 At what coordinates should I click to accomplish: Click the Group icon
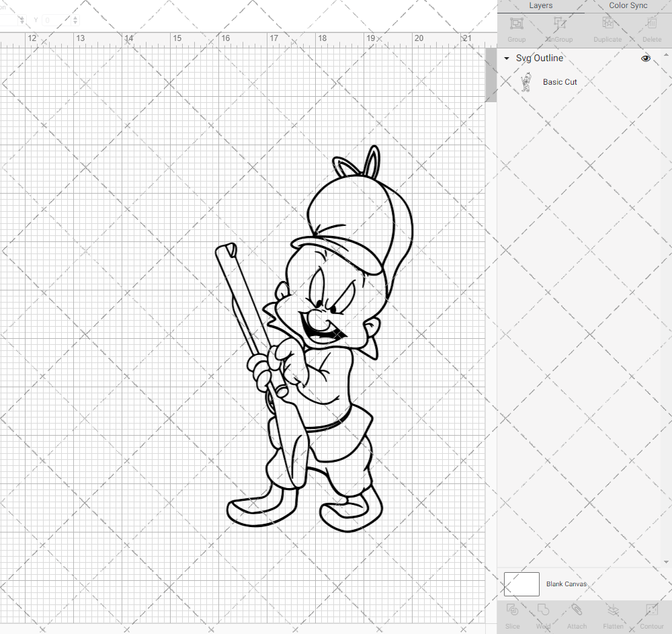coord(516,23)
